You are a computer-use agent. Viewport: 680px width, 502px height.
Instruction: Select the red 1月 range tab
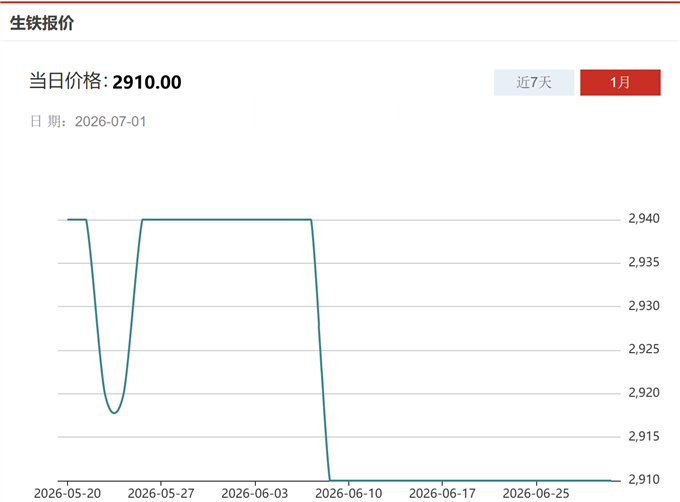pyautogui.click(x=620, y=82)
